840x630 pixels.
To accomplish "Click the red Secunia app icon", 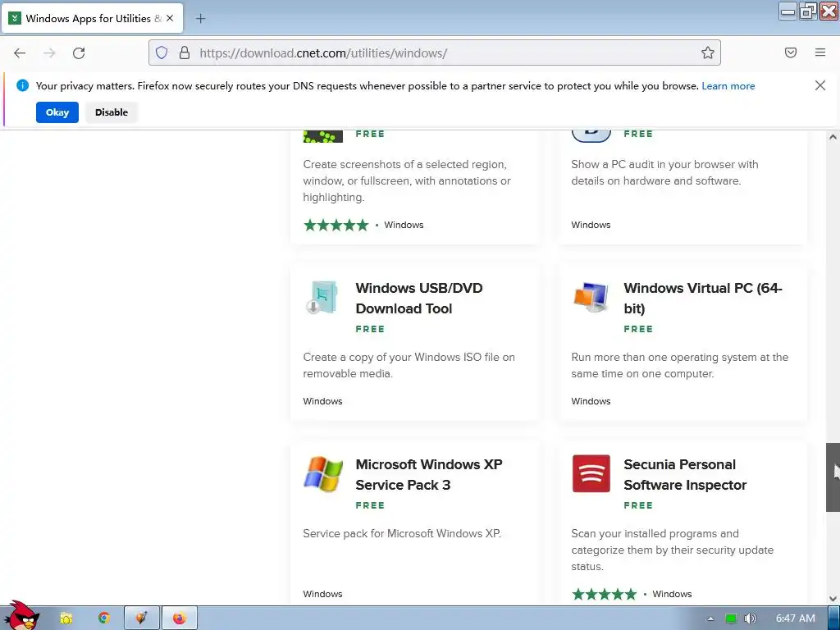I will (591, 473).
